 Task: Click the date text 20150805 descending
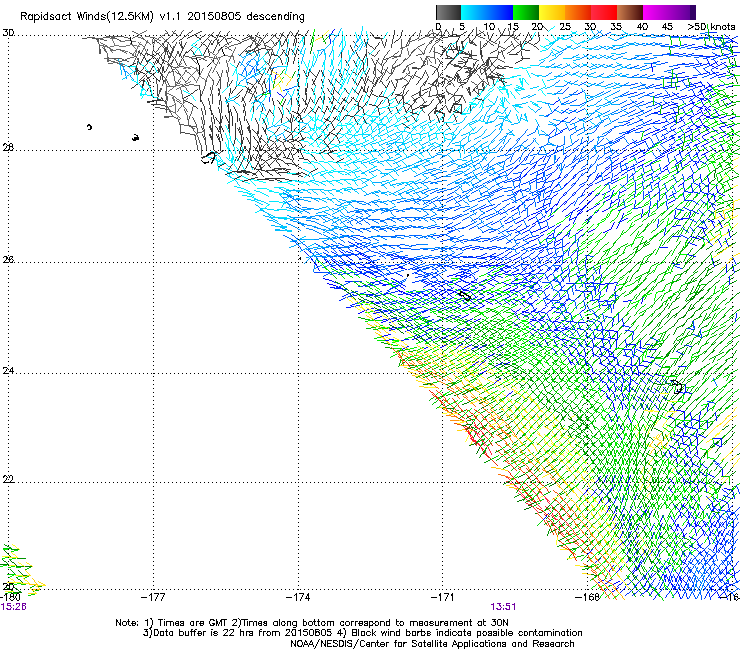(245, 17)
